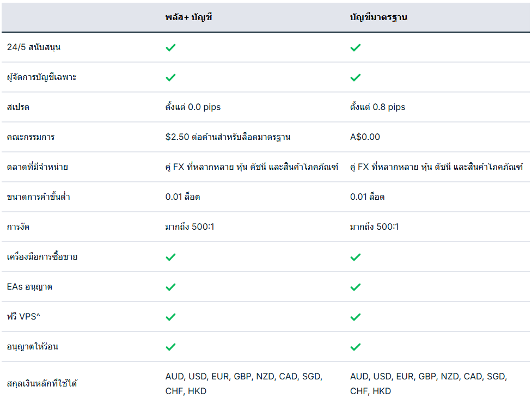Screen dimensions: 532x405
Task: Click the Standard account ผู้จัดการบัญชีเฉพาะ checkmark
Action: coord(355,77)
